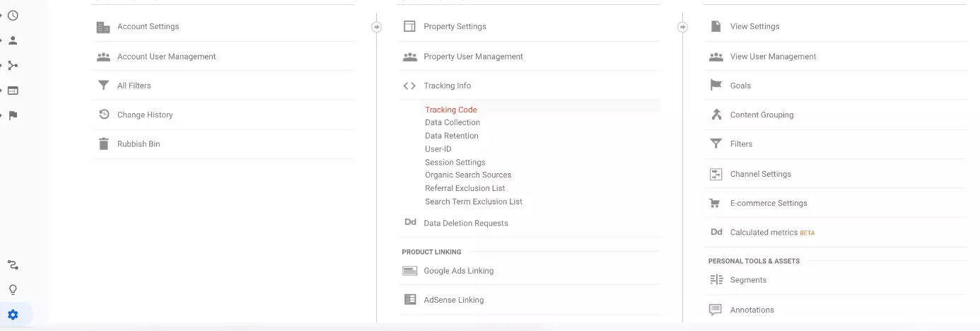Open Goals in view column
The height and width of the screenshot is (331, 980).
pyautogui.click(x=740, y=86)
